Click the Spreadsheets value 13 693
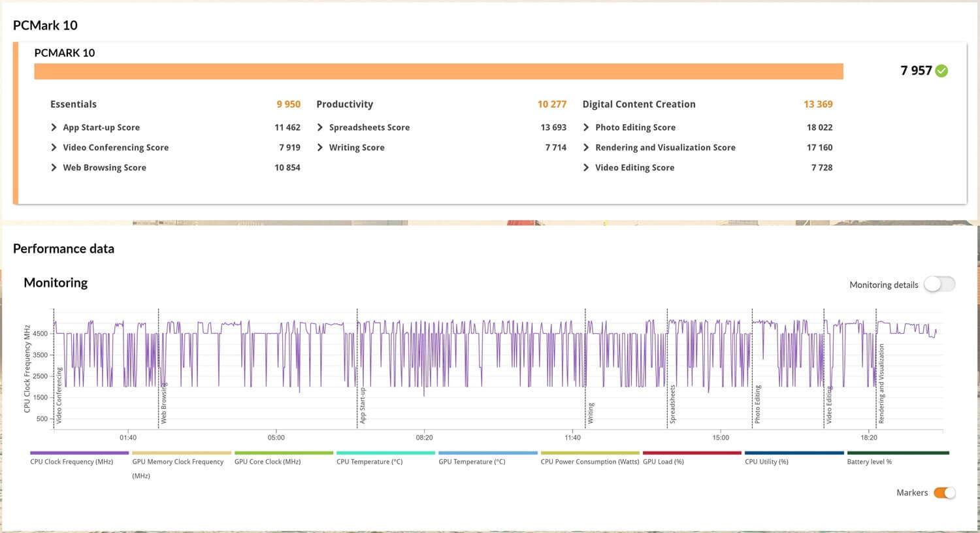Screen dimensions: 980x533 coord(553,127)
